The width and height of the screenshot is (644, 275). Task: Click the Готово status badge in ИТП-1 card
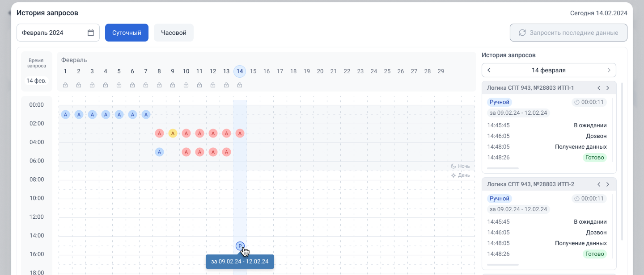594,158
